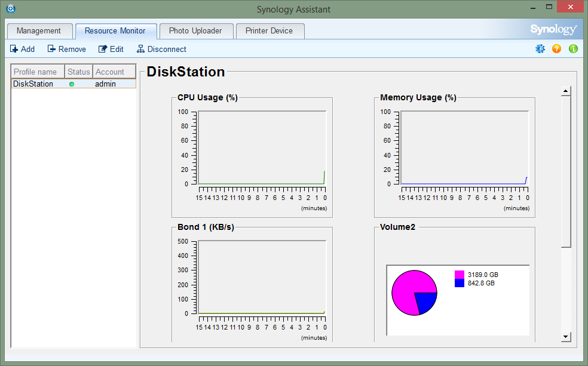
Task: Click the Bond 1 network graph area
Action: coord(262,277)
